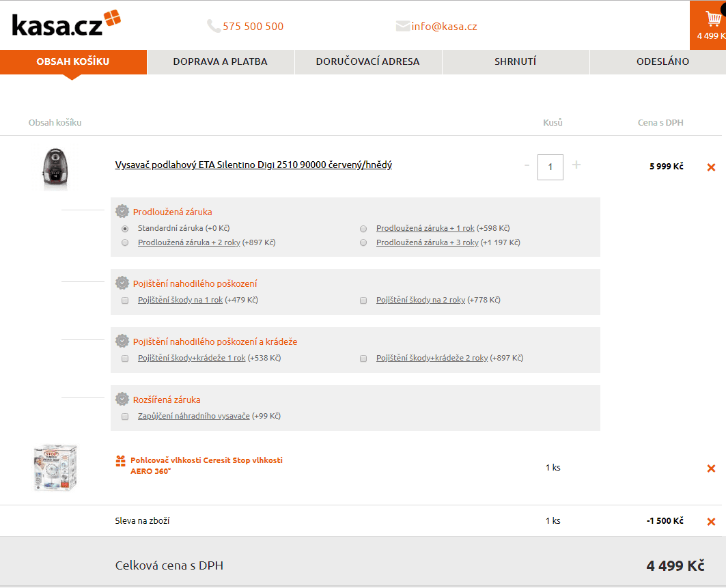Open Zapůjčení náhradního vysavače link
Viewport: 726px width, 588px height.
click(193, 416)
